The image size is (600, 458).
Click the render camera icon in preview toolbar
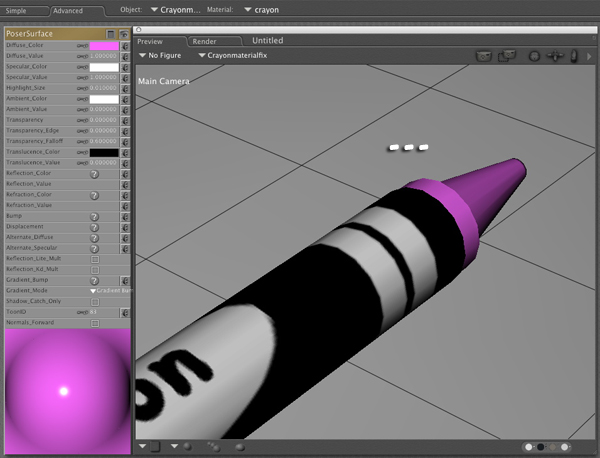pos(484,56)
